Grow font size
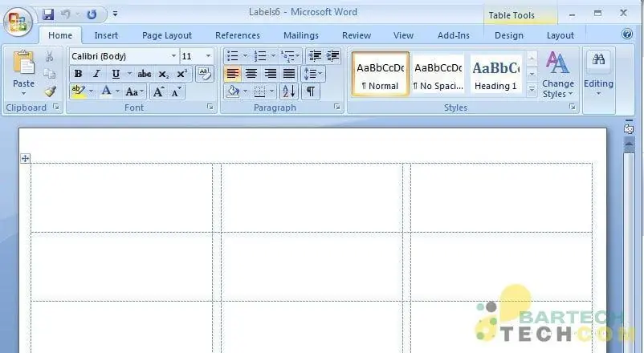This screenshot has height=353, width=644. pyautogui.click(x=158, y=91)
